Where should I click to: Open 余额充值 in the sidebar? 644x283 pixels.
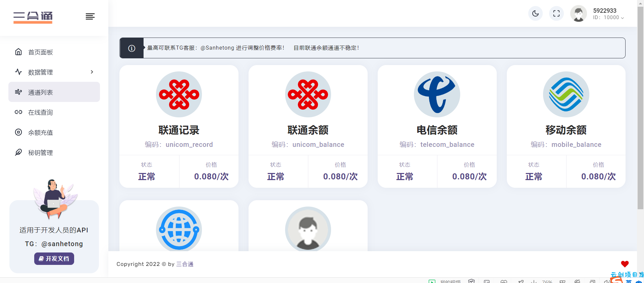(x=54, y=132)
